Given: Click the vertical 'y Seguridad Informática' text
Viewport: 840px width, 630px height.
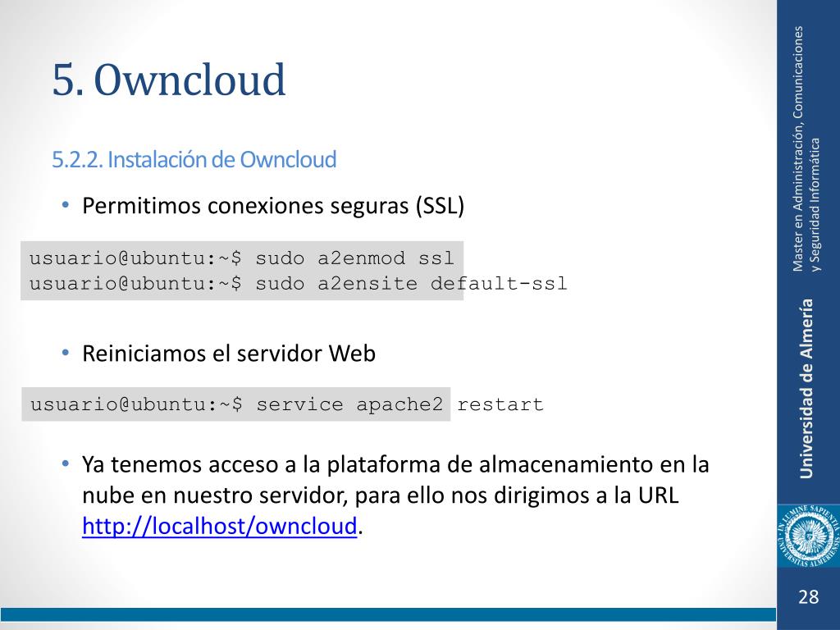Looking at the screenshot, I should (815, 204).
